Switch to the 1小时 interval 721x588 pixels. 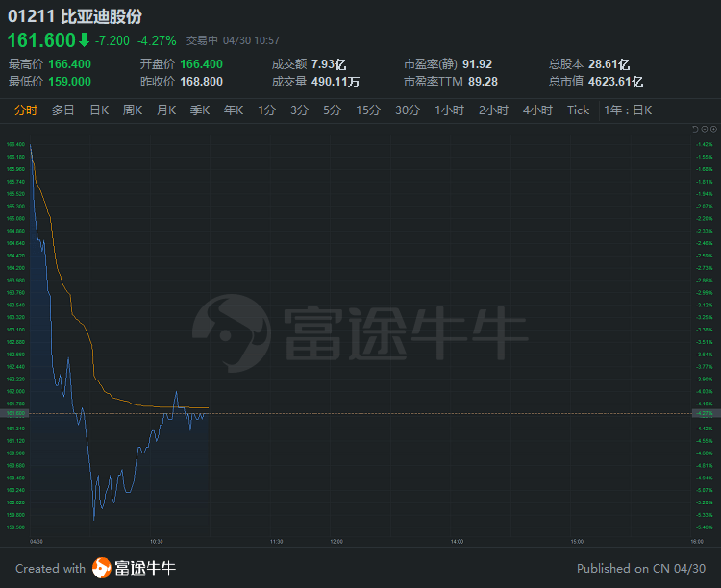coord(450,110)
